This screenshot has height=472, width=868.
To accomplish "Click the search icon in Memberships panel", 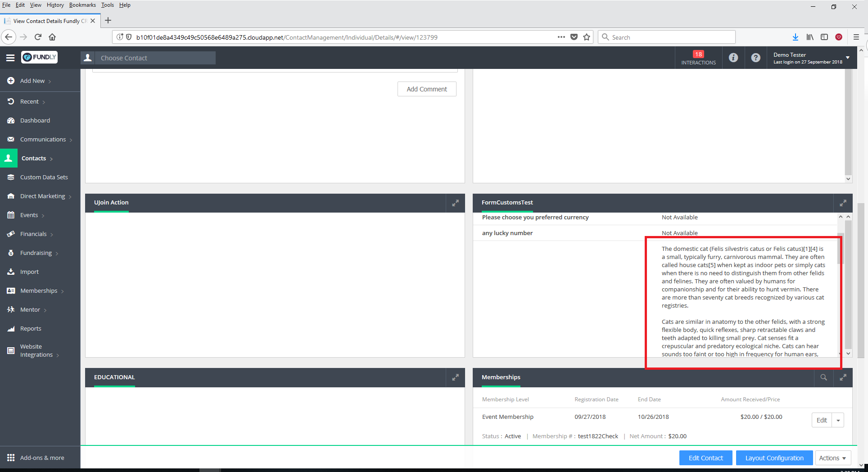I will tap(823, 377).
